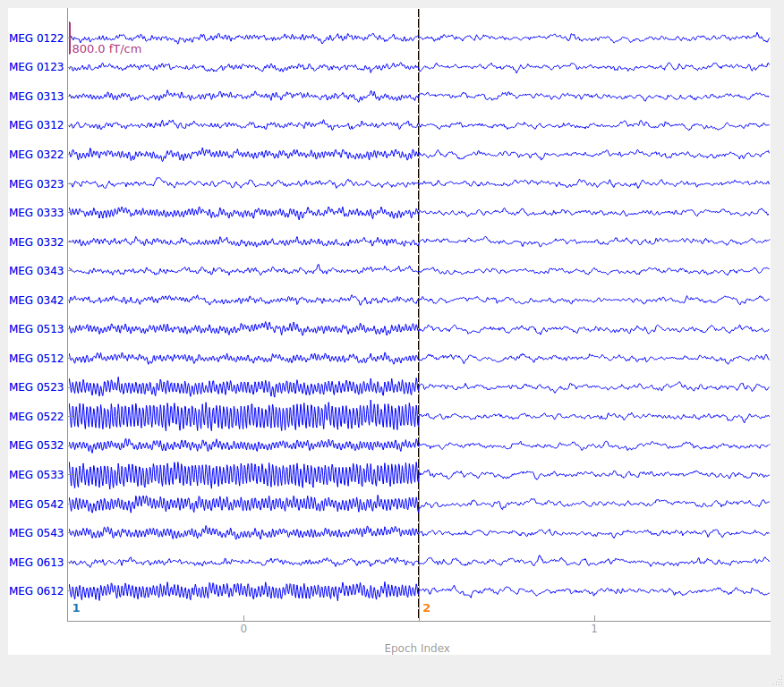Click the Epoch Index axis title

click(x=417, y=649)
